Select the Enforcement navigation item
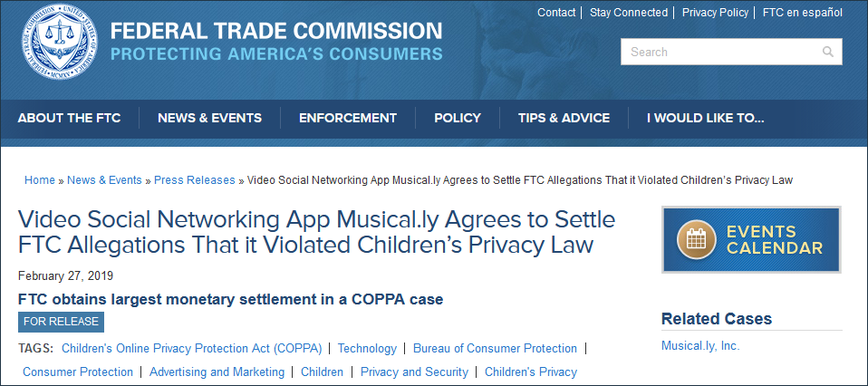The height and width of the screenshot is (386, 868). pos(348,118)
